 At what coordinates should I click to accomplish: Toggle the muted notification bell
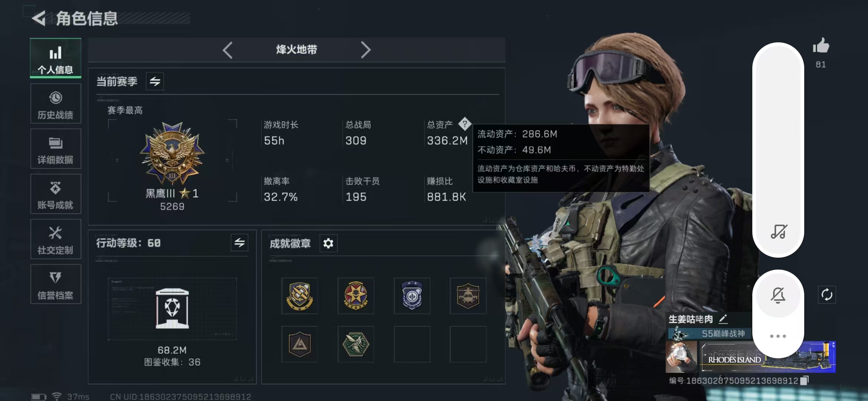coord(778,295)
